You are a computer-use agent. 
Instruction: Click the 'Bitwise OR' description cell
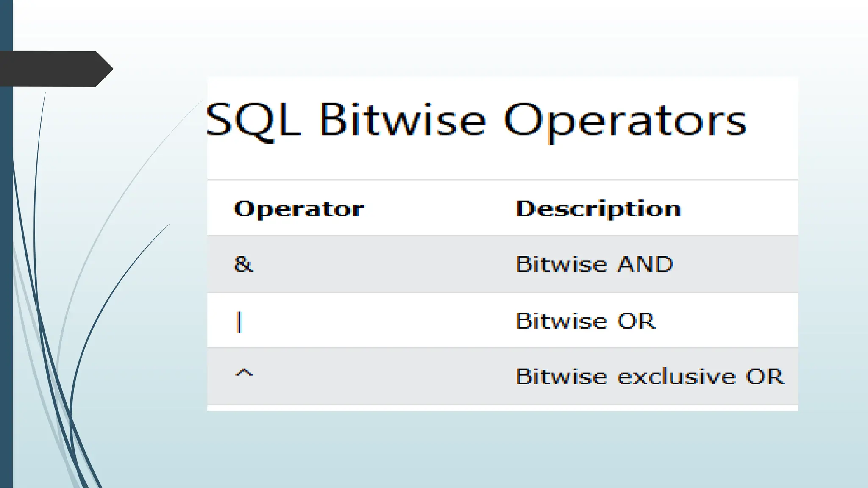(585, 321)
